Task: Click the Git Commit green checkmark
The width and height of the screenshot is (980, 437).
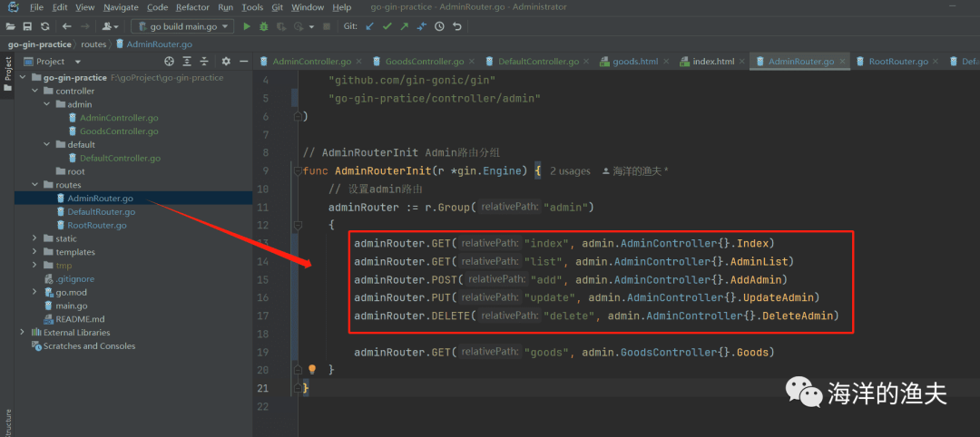Action: point(387,26)
